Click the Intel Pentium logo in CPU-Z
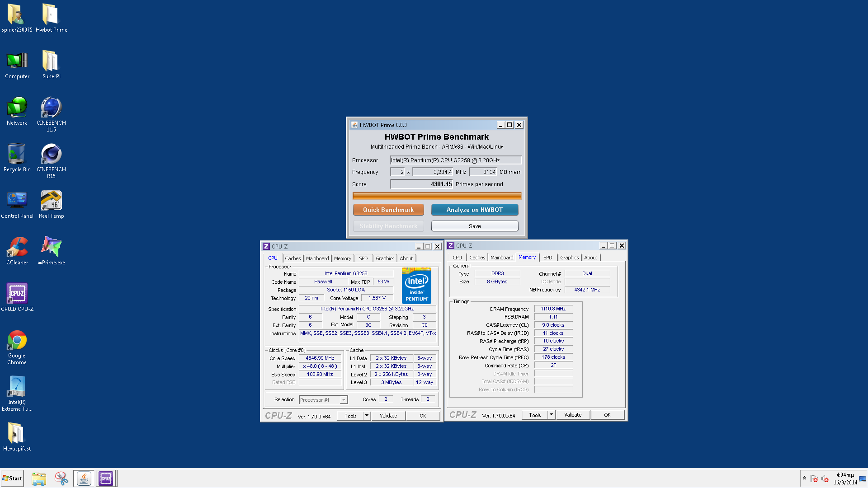 pos(416,286)
